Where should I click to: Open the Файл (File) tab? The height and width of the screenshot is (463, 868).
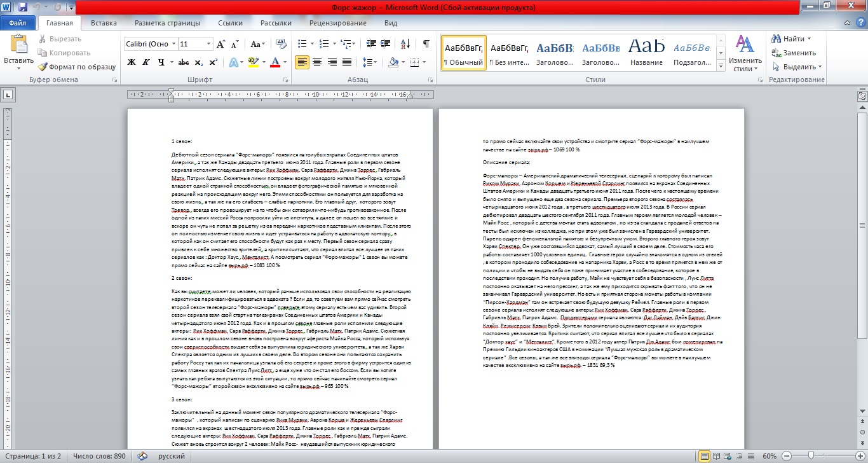click(18, 23)
